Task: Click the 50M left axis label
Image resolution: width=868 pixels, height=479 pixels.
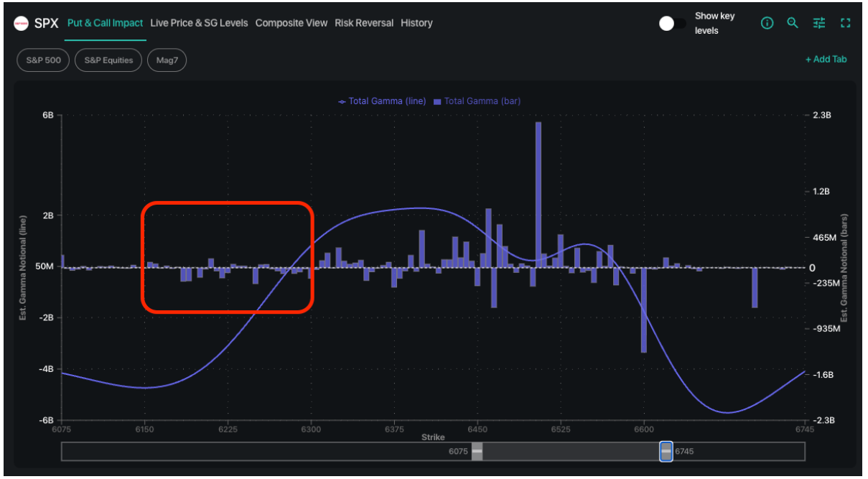Action: (x=45, y=266)
